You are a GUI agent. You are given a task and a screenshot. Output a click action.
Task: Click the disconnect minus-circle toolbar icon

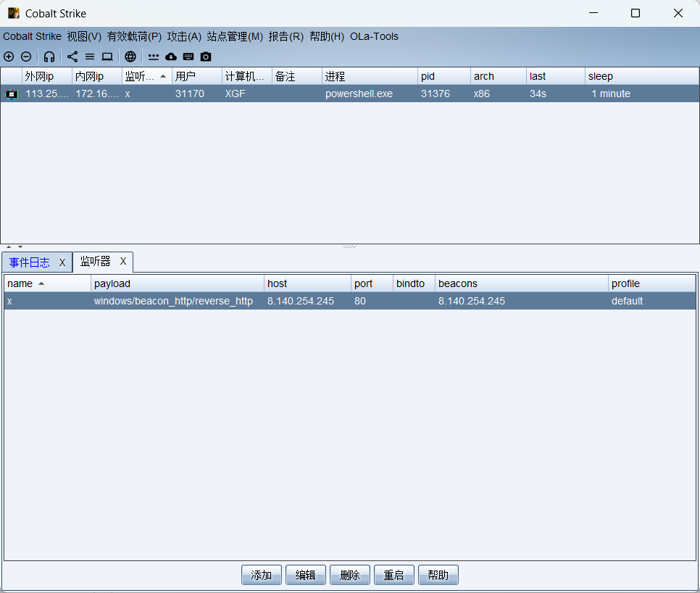pos(26,57)
